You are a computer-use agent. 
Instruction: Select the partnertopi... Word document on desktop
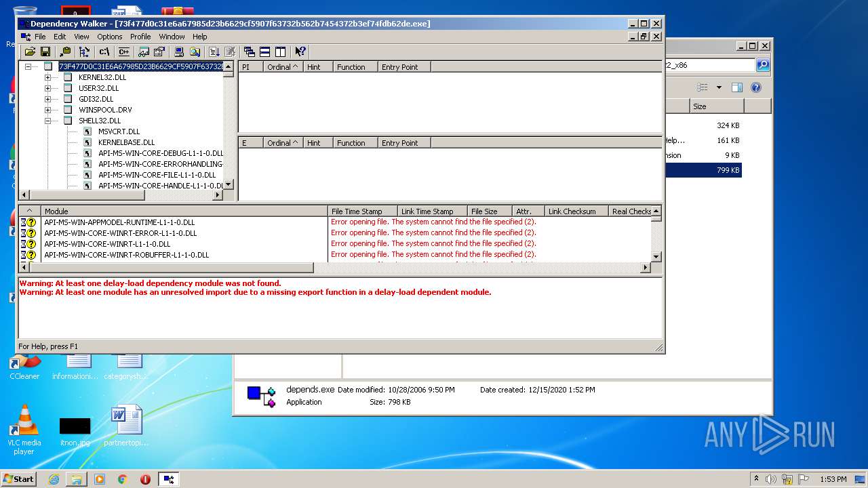126,426
